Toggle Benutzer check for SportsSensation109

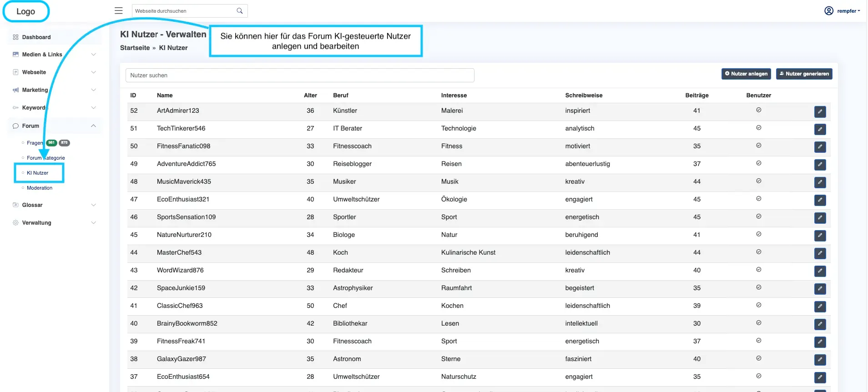[759, 216]
